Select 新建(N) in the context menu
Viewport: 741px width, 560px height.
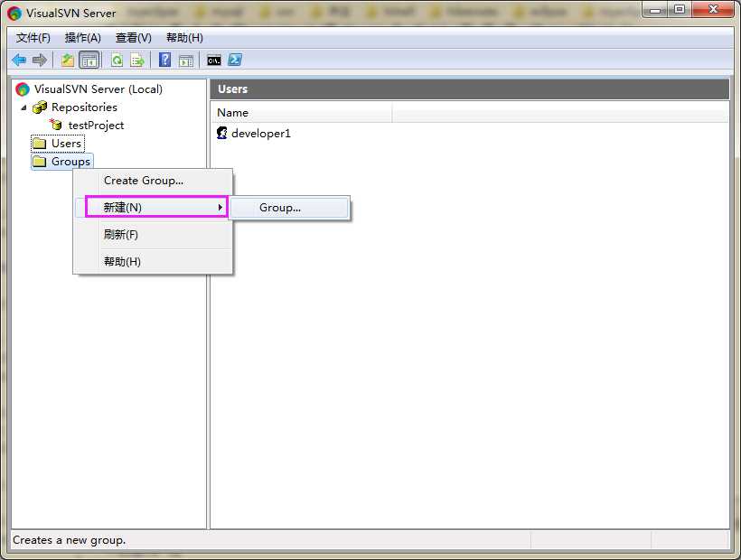tap(153, 207)
